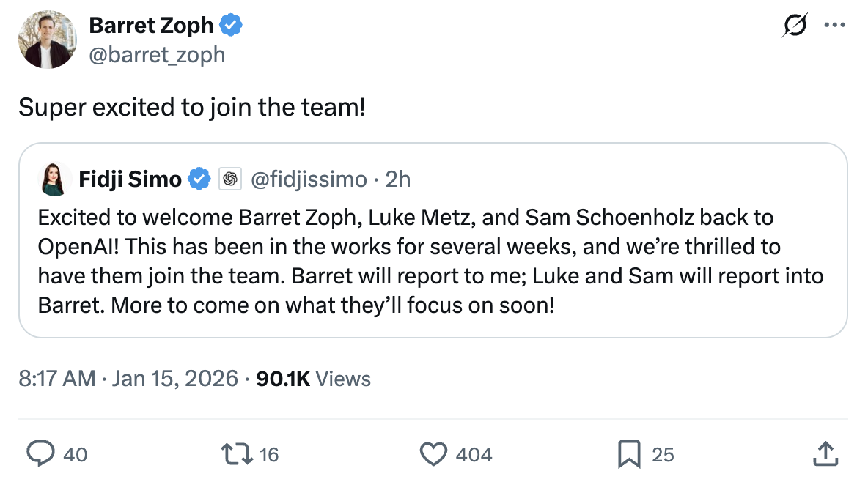Open Barret Zoph's profile picture
868x482 pixels.
point(48,40)
